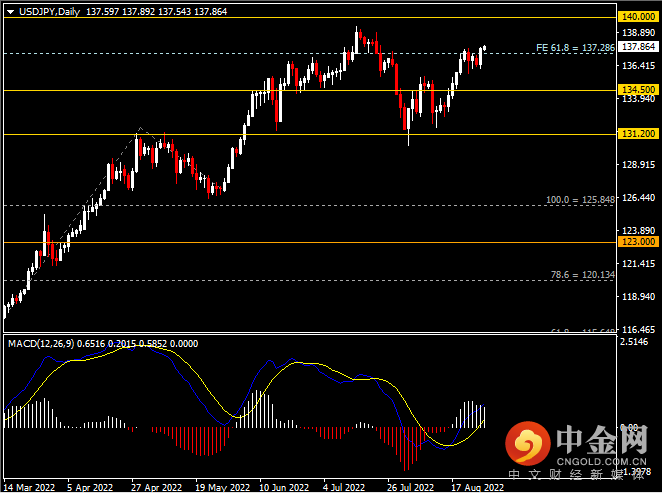Select the yellow 140.000 horizontal line
The image size is (662, 493).
pyautogui.click(x=310, y=18)
